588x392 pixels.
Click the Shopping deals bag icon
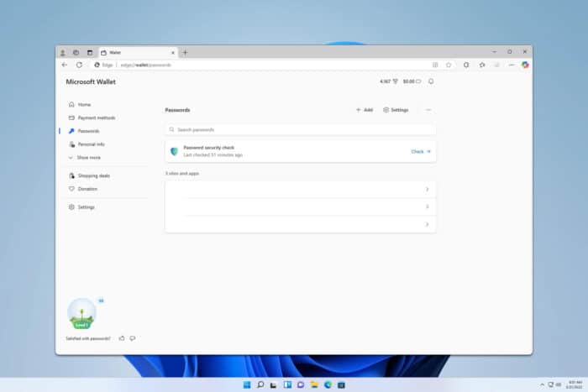point(71,175)
